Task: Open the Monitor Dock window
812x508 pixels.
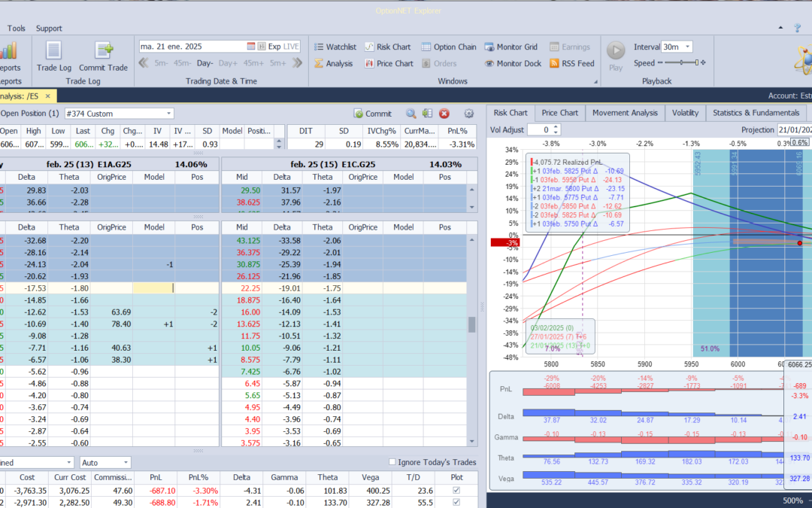Action: click(x=513, y=63)
